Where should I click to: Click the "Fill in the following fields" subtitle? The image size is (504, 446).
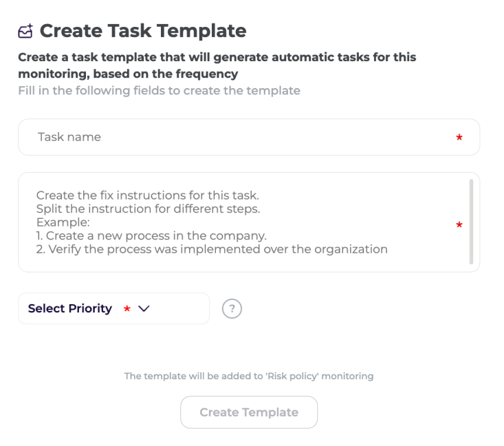159,91
